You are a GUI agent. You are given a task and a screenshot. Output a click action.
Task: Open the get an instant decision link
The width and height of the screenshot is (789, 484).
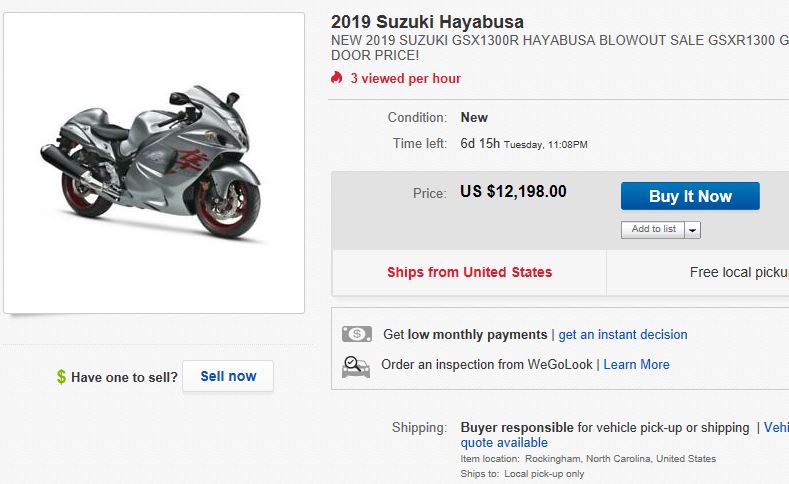pos(623,335)
